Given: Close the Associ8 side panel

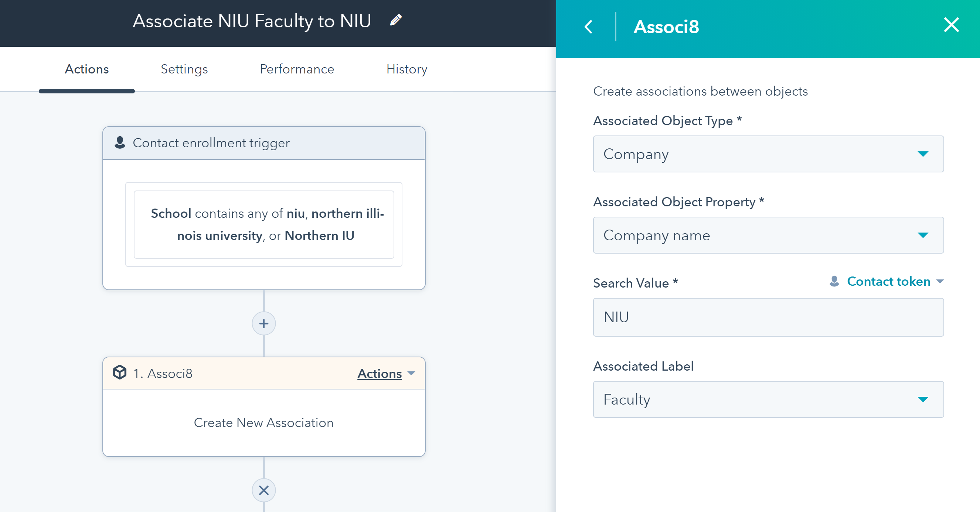Looking at the screenshot, I should (x=951, y=25).
